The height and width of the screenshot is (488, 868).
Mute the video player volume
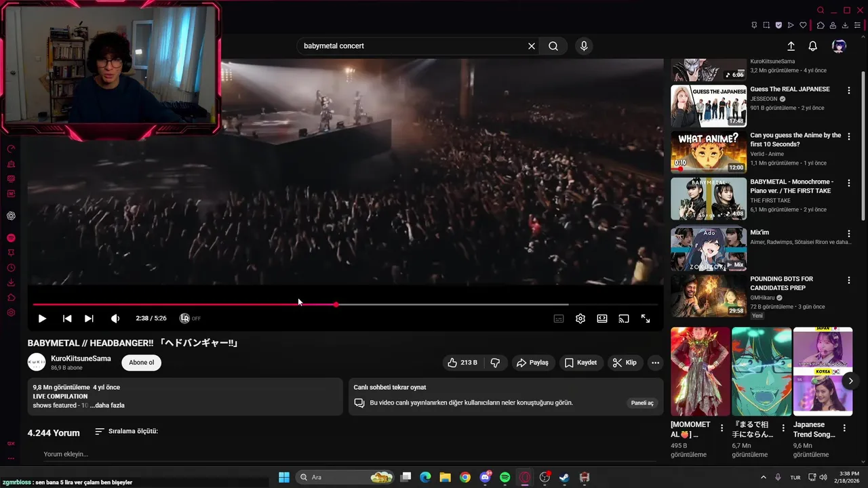(115, 319)
